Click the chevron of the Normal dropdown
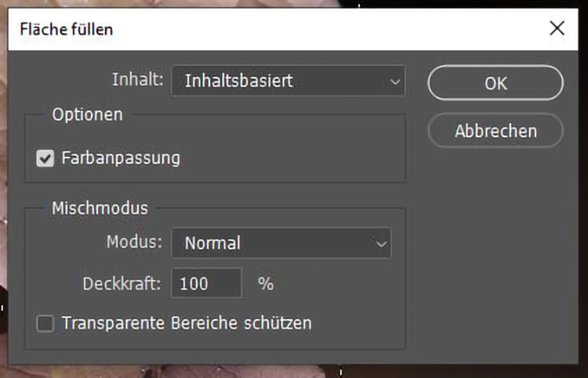This screenshot has width=588, height=378. (x=381, y=244)
